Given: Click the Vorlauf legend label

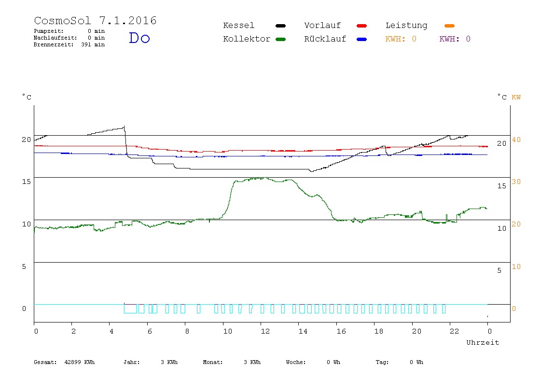Looking at the screenshot, I should coord(322,26).
